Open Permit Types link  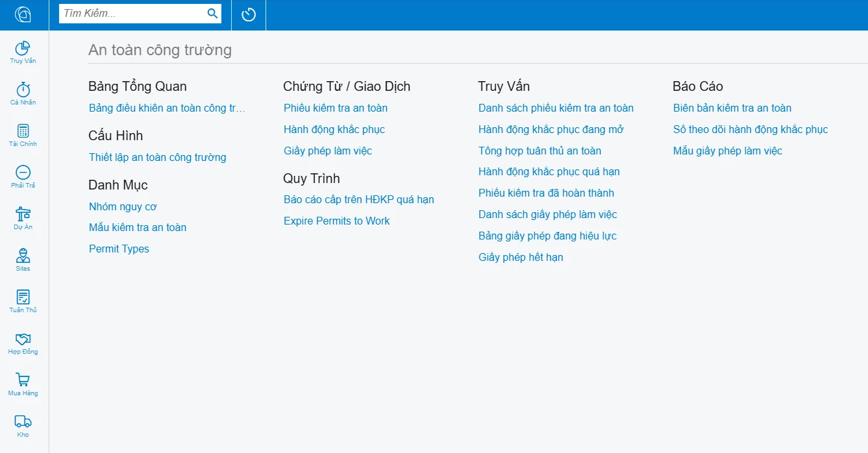click(x=119, y=249)
